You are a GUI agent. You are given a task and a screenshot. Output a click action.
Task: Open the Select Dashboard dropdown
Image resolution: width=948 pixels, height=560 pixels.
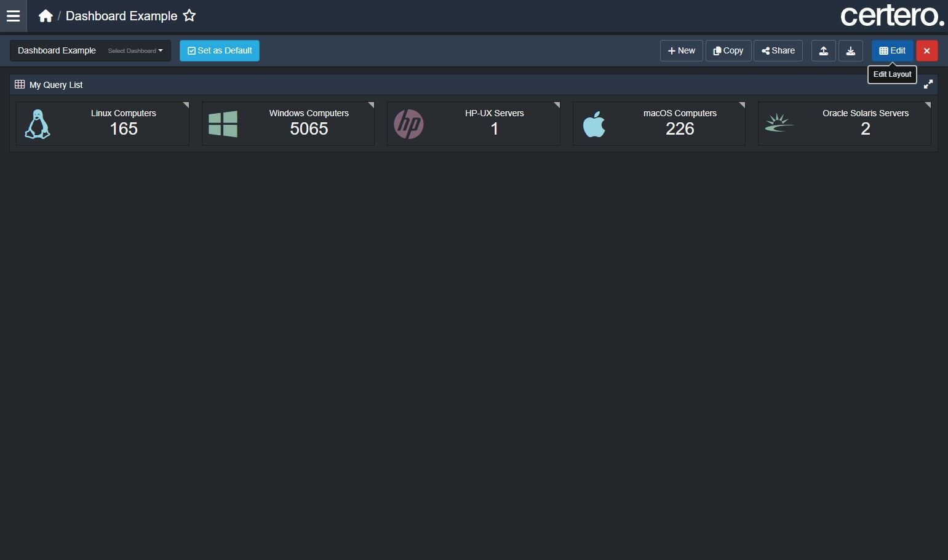pyautogui.click(x=90, y=50)
